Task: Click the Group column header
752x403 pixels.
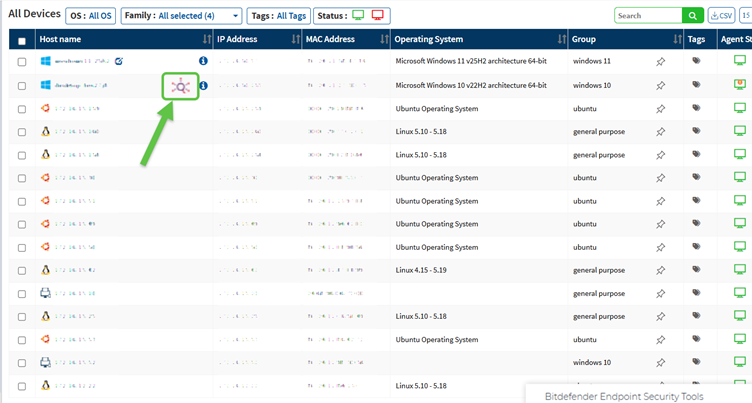Action: coord(620,39)
